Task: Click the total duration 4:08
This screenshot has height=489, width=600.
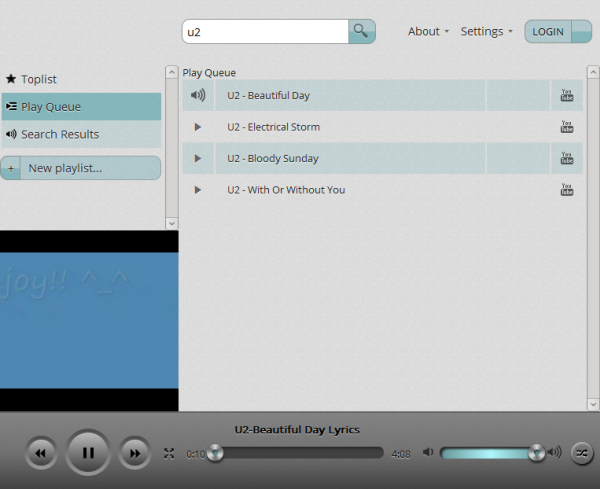Action: tap(401, 454)
